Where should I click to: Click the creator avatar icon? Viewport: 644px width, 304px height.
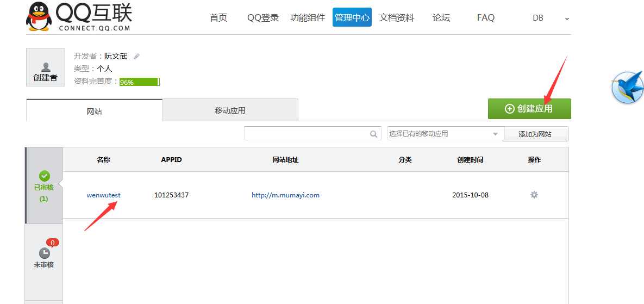(x=46, y=67)
